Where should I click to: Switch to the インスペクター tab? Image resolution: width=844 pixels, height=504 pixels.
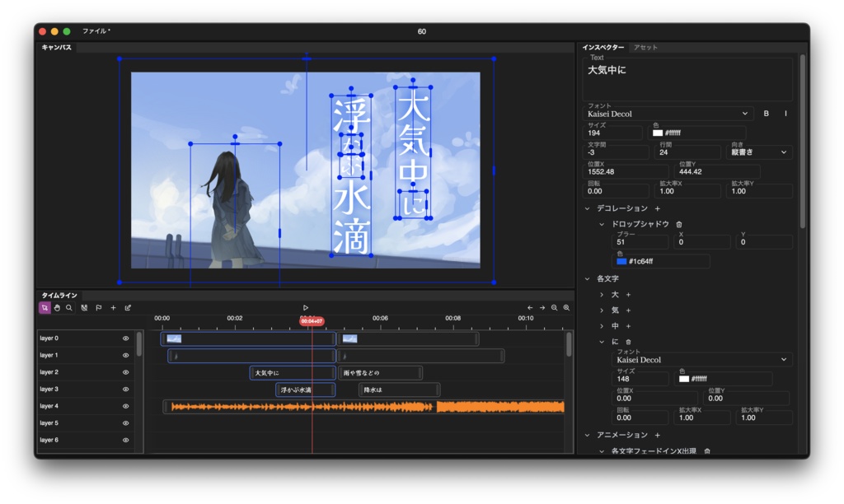click(603, 47)
